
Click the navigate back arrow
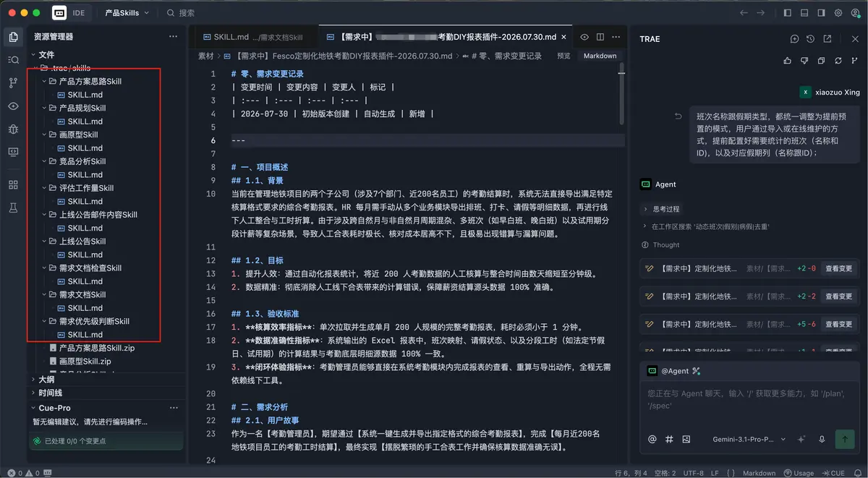744,13
